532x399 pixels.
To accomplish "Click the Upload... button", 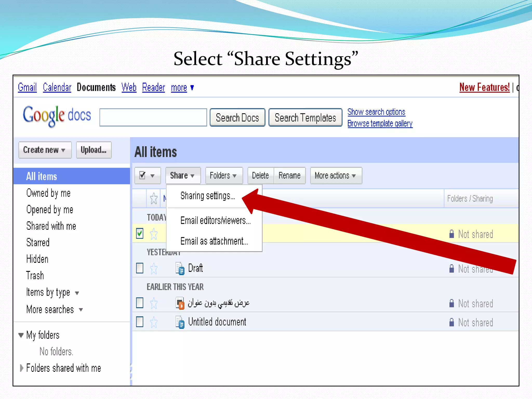I will pos(94,150).
